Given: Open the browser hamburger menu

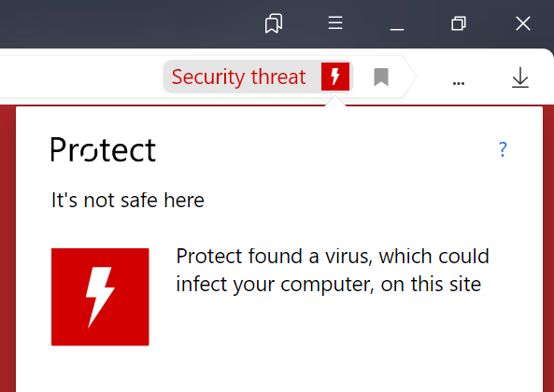Looking at the screenshot, I should (x=335, y=23).
